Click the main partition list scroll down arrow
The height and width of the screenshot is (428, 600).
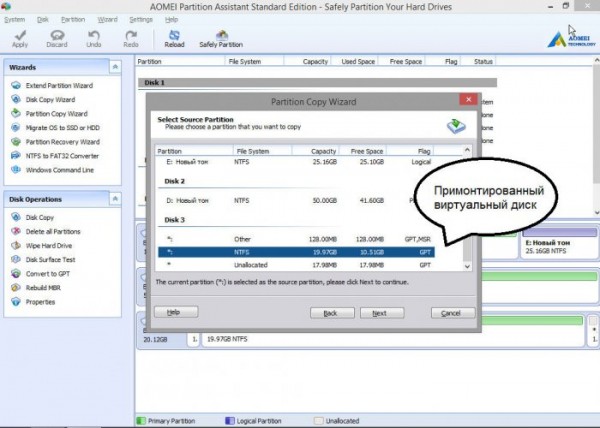tap(597, 213)
